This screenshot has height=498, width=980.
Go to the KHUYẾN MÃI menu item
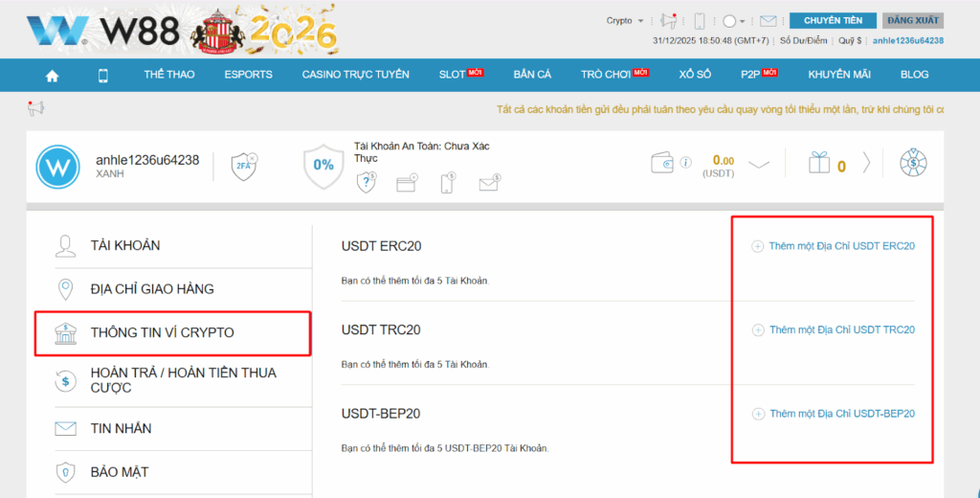click(838, 75)
